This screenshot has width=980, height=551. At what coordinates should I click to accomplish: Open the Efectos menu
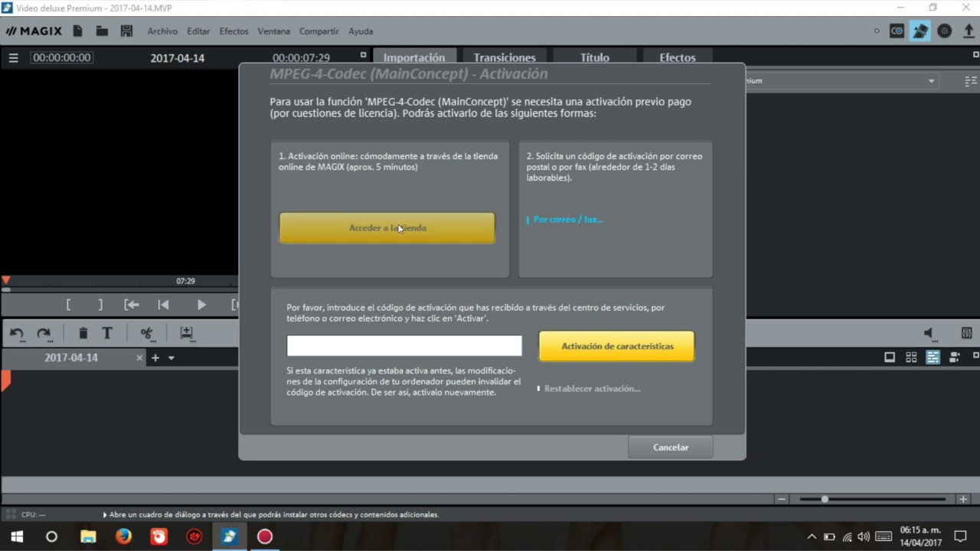point(234,31)
